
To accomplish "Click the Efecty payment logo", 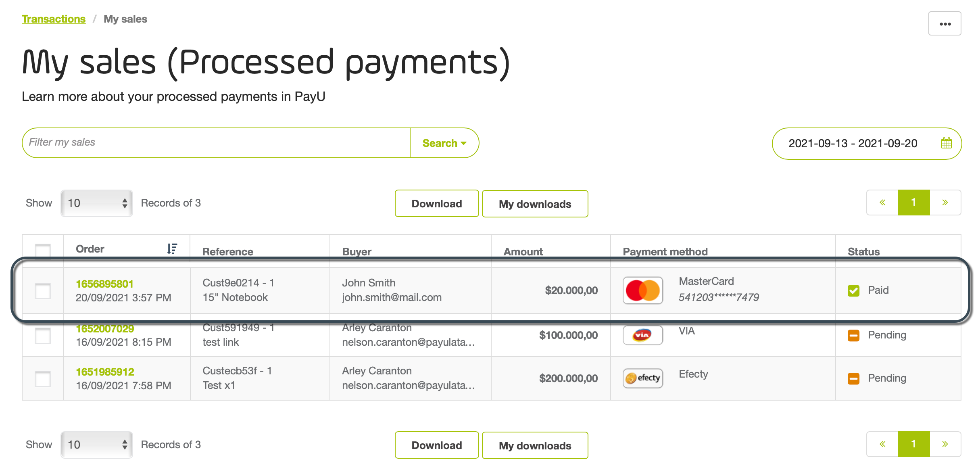I will click(x=643, y=378).
